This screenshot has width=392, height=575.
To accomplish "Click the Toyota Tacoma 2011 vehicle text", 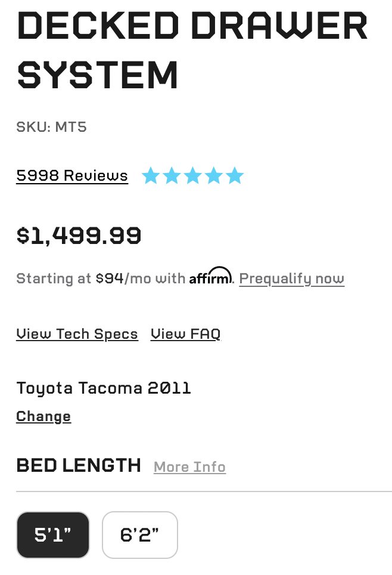I will coord(104,388).
